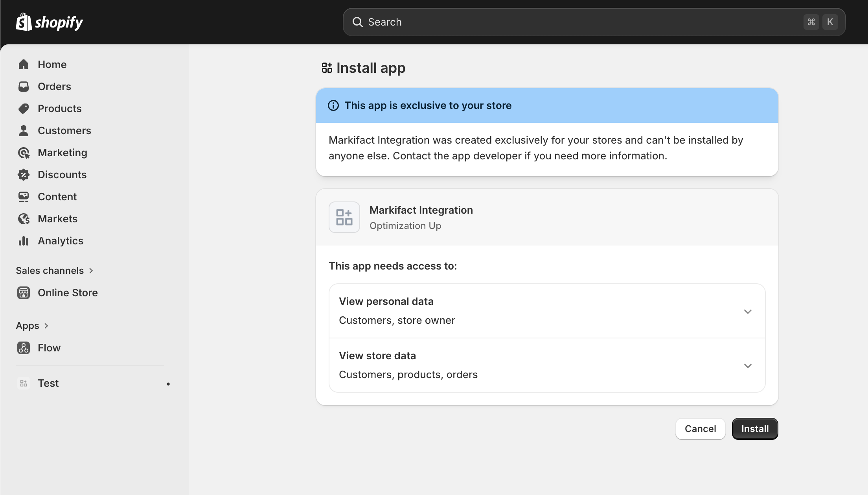
Task: Select the Markets sidebar item
Action: pyautogui.click(x=57, y=218)
